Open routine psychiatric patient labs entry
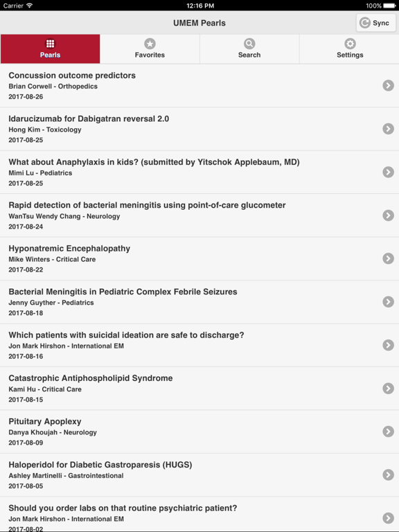 (199, 515)
